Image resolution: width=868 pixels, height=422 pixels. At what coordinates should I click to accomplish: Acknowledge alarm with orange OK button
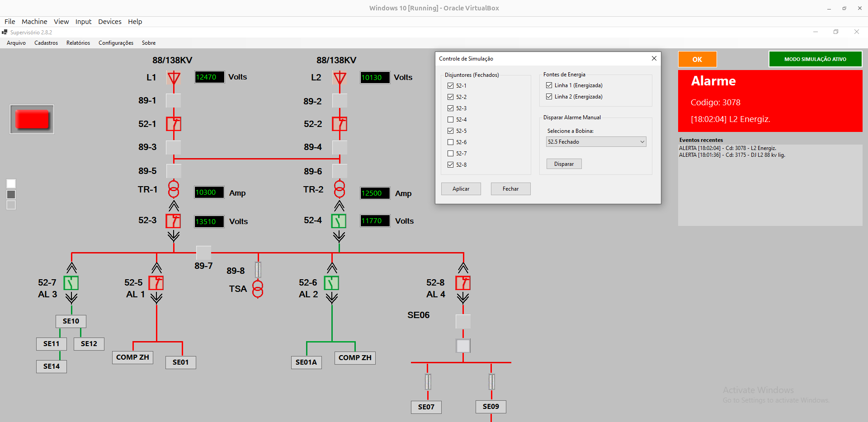coord(697,59)
